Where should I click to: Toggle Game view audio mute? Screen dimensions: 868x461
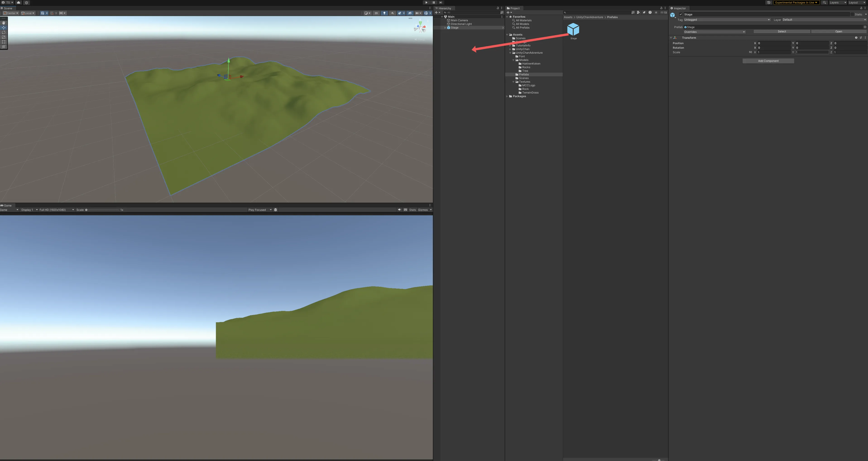(x=399, y=210)
